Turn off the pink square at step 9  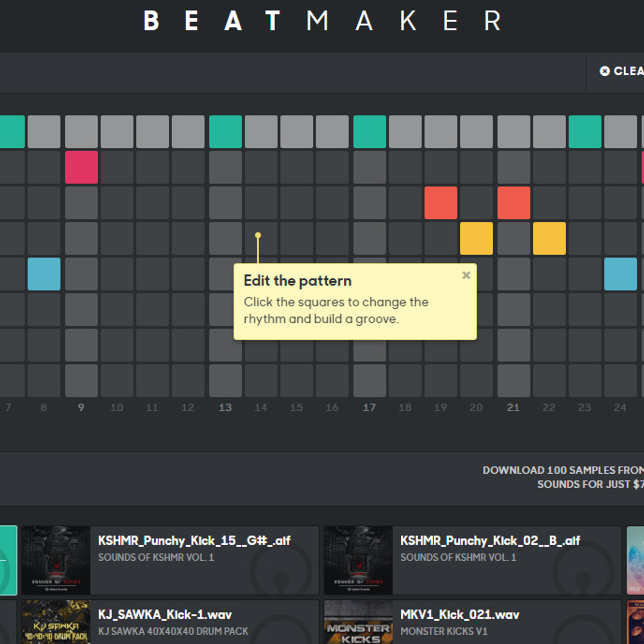point(81,167)
